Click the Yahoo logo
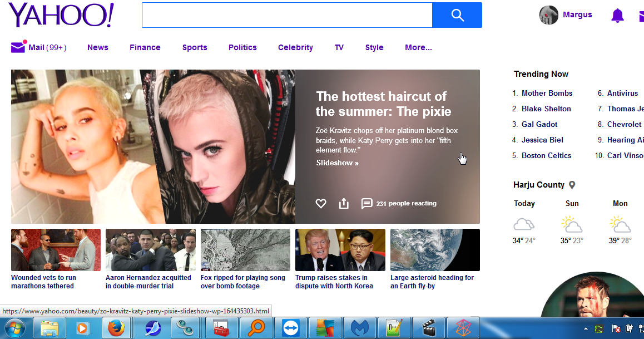This screenshot has height=339, width=644. click(x=61, y=15)
